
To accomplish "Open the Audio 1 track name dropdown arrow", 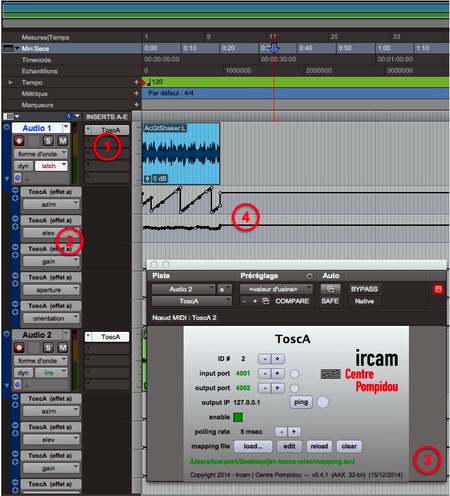I will pos(66,127).
